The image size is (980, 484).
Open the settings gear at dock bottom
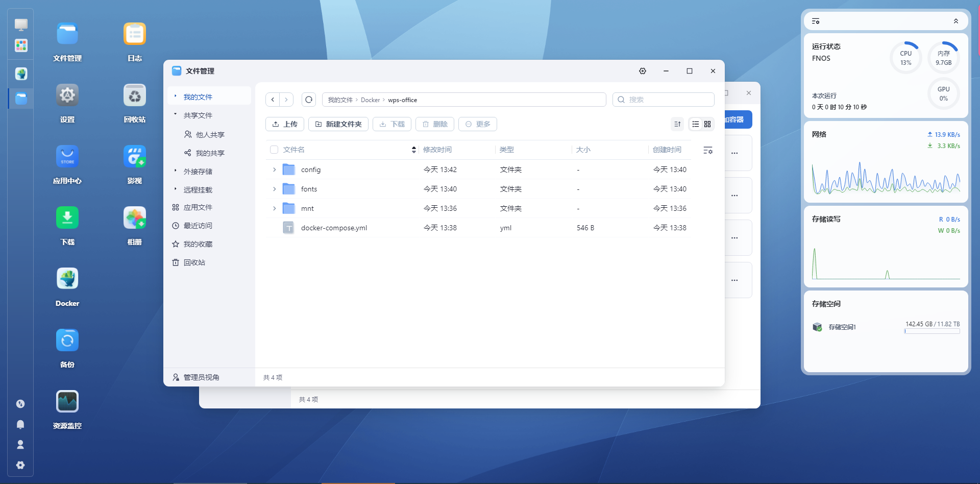click(x=20, y=465)
